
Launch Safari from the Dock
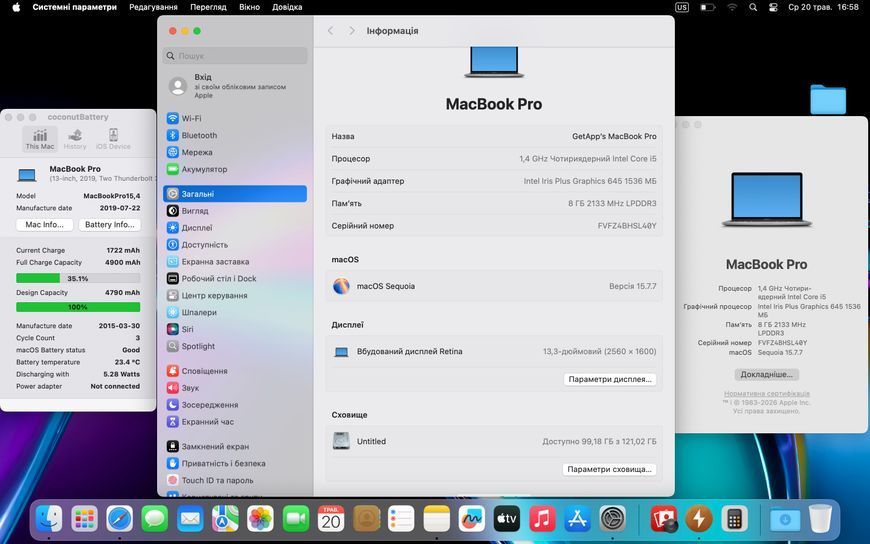(x=120, y=519)
